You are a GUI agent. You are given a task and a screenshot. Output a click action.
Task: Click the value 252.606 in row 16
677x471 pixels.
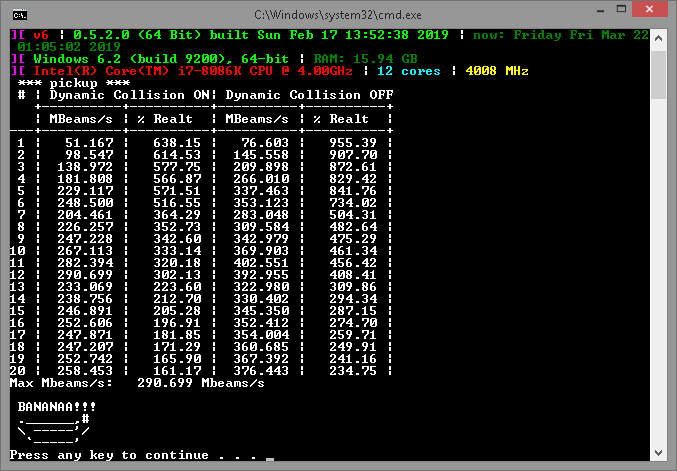(x=85, y=323)
